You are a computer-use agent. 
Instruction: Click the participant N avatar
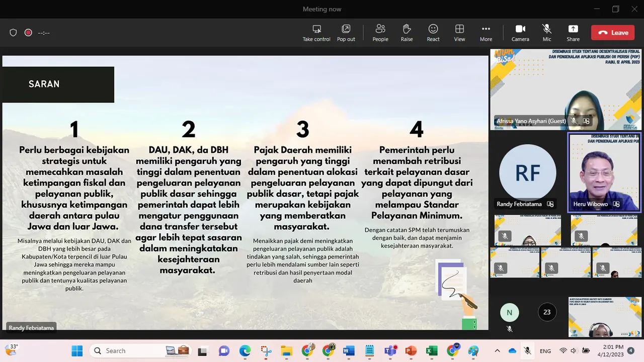(509, 312)
